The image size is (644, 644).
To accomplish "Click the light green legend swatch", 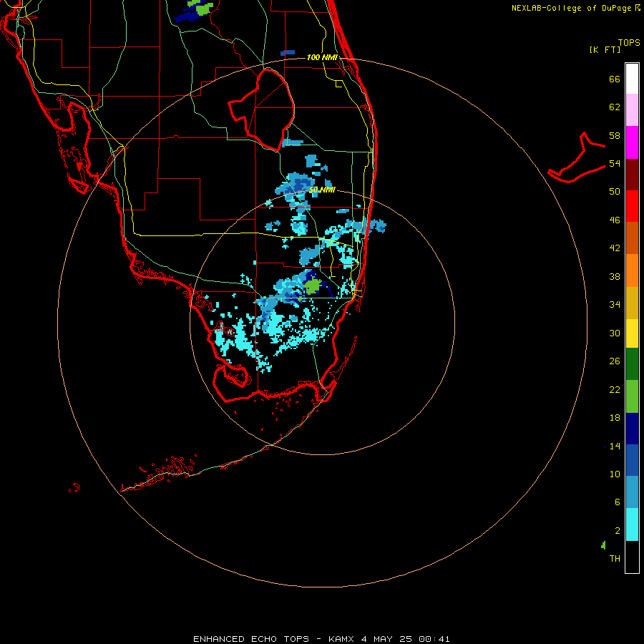I will tap(632, 396).
